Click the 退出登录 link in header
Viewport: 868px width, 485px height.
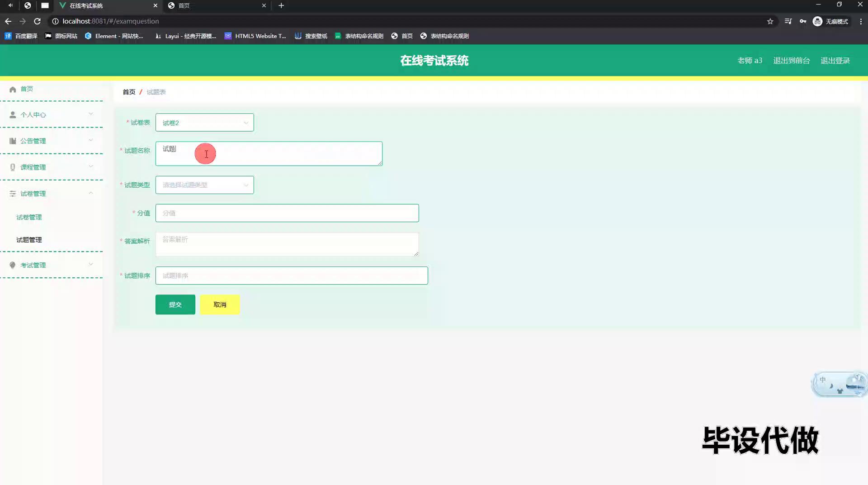click(x=835, y=61)
